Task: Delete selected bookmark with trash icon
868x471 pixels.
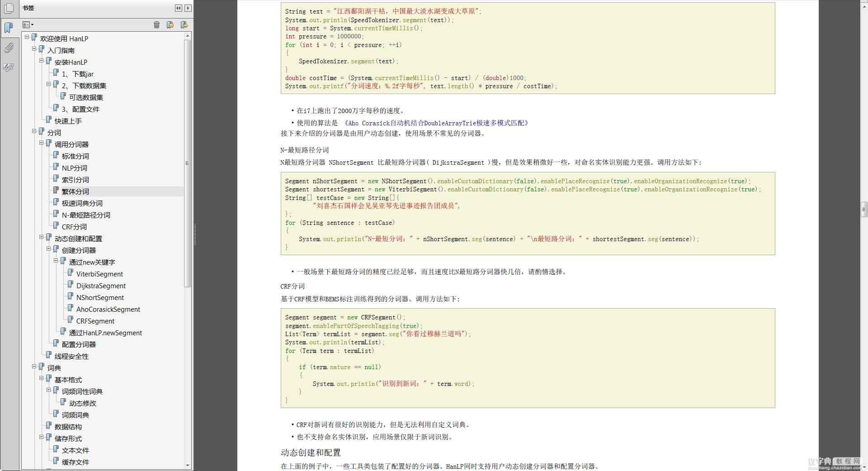Action: (x=156, y=25)
